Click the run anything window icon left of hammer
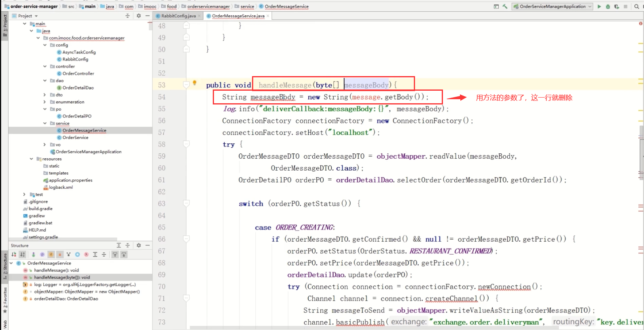The width and height of the screenshot is (644, 330). 496,6
